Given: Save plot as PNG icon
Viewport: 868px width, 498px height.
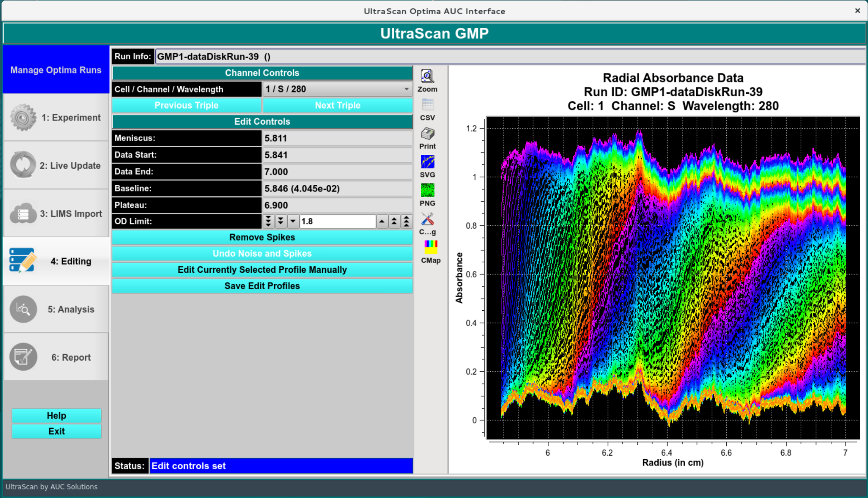Looking at the screenshot, I should [427, 191].
